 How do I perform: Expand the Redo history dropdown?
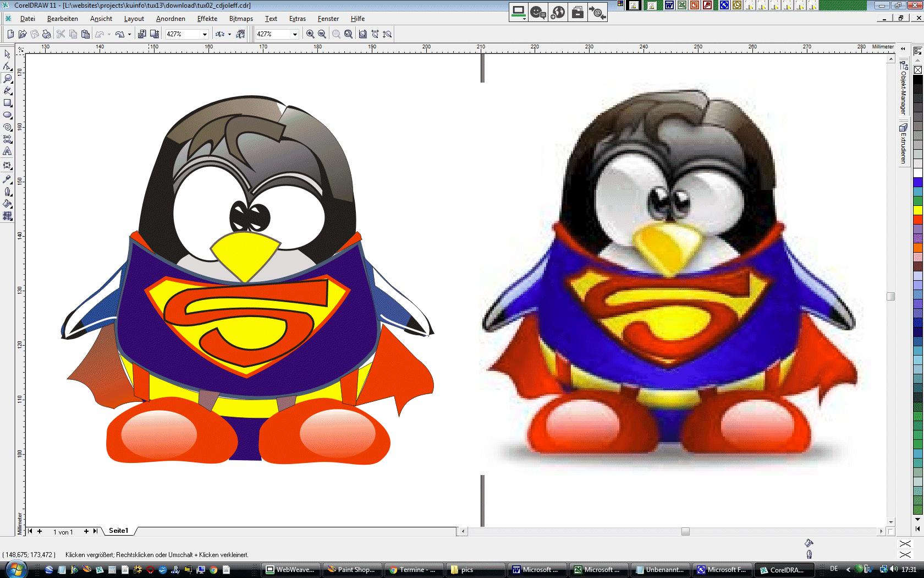(129, 34)
